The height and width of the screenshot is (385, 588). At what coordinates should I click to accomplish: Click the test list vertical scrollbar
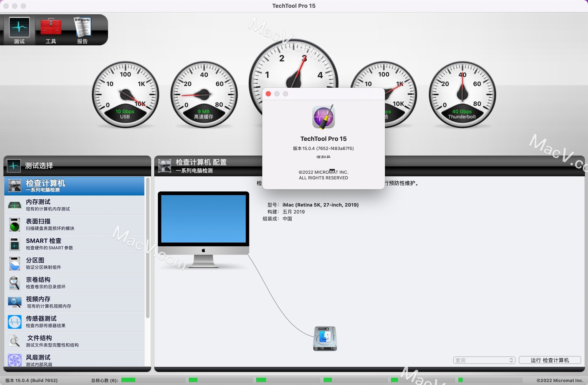tap(148, 248)
